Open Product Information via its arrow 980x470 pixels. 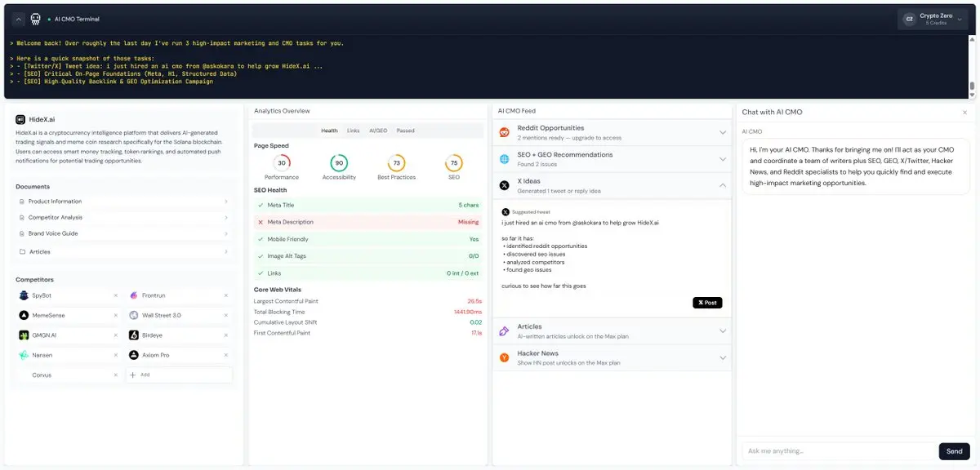(226, 202)
